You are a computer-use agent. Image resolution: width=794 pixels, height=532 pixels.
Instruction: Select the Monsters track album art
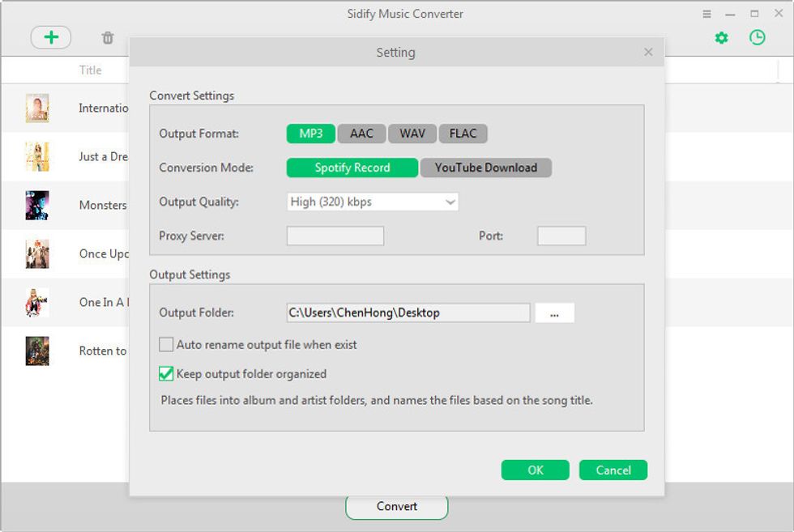point(37,205)
